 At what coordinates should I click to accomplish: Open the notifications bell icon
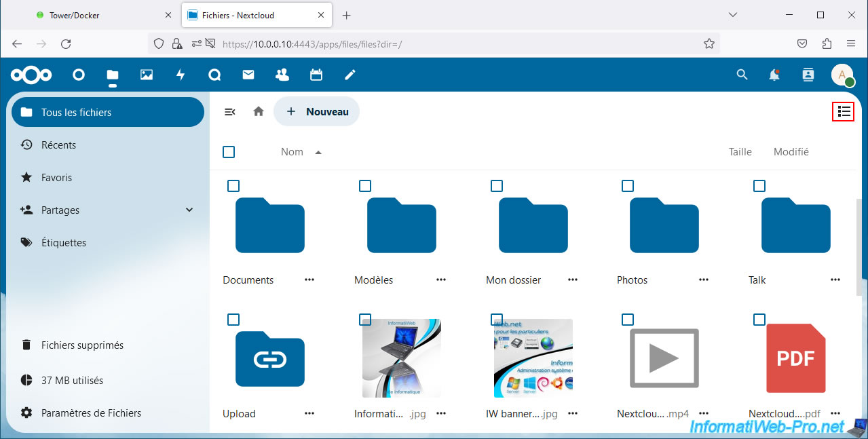774,75
